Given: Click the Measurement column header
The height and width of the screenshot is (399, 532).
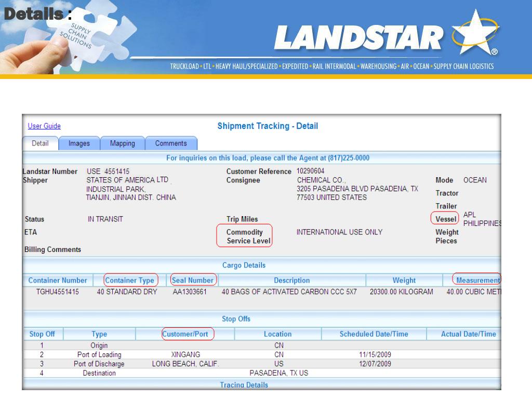Looking at the screenshot, I should tap(478, 280).
